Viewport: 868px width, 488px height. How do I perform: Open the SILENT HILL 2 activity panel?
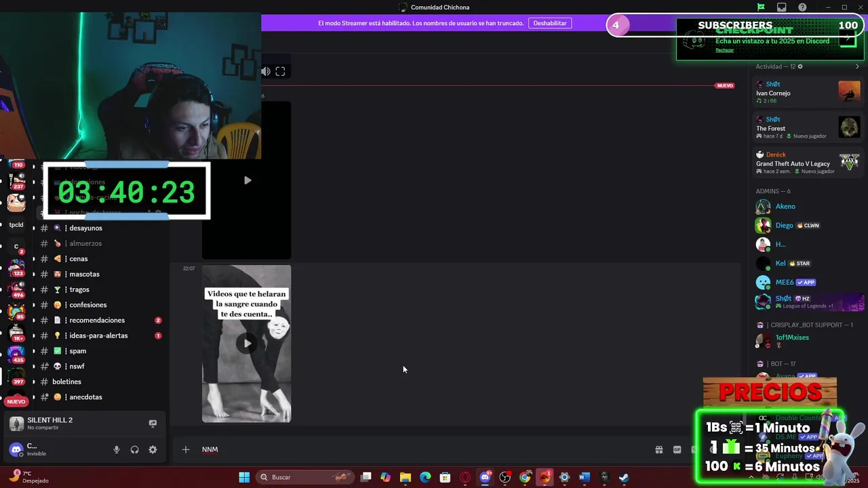pos(84,424)
